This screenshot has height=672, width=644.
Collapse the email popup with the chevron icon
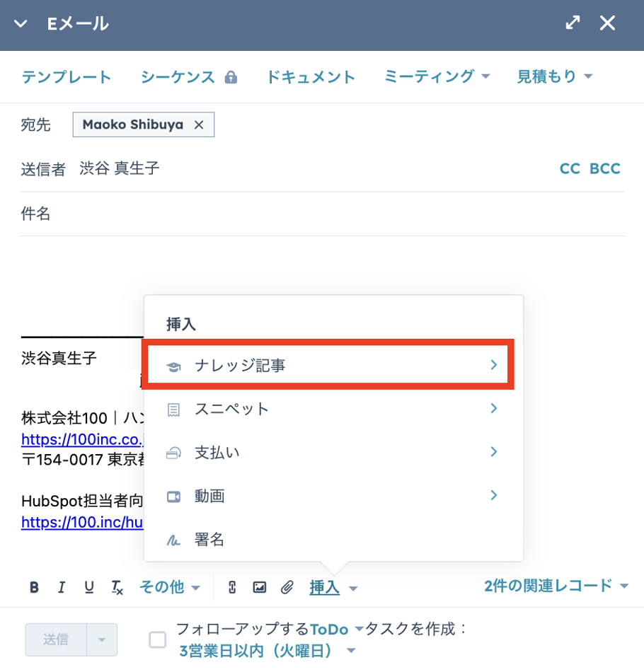point(20,22)
